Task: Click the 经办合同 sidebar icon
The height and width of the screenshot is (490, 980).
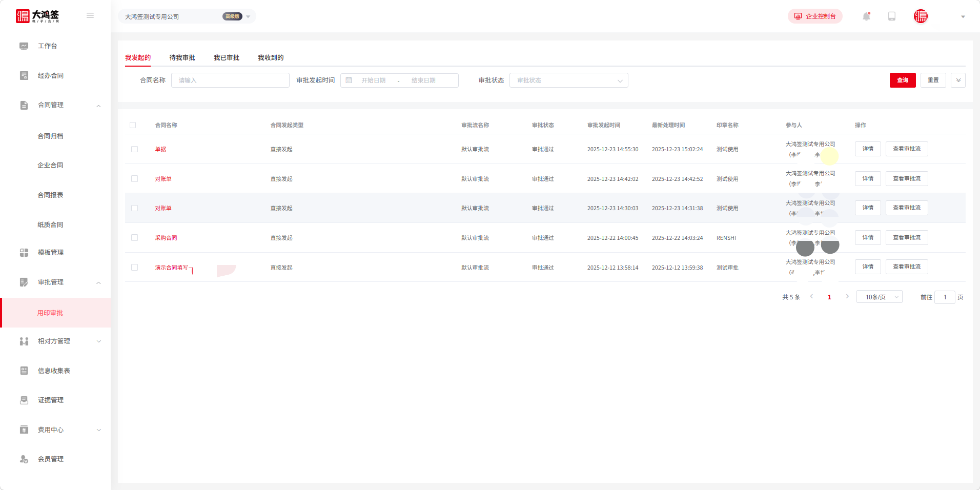Action: pyautogui.click(x=24, y=76)
